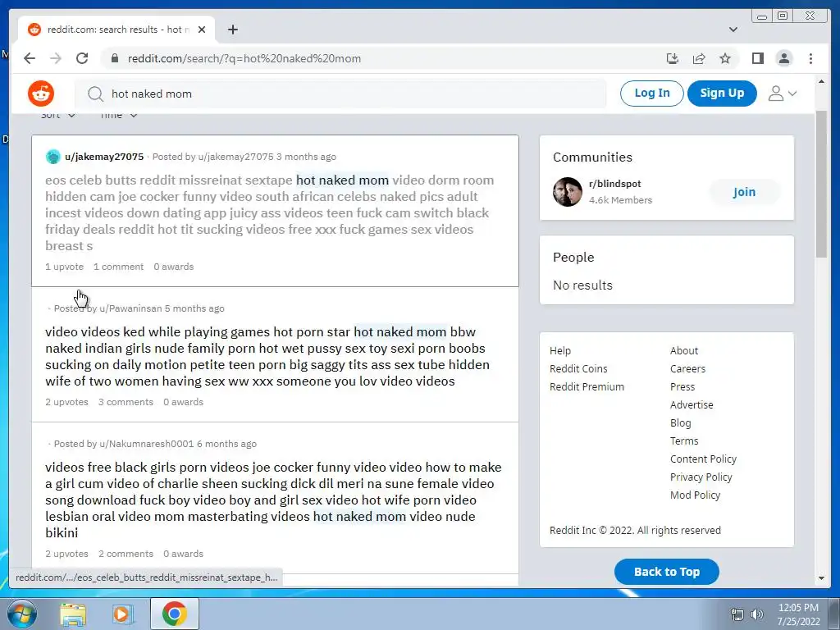Click the Reddit logo icon
This screenshot has height=630, width=840.
tap(41, 94)
